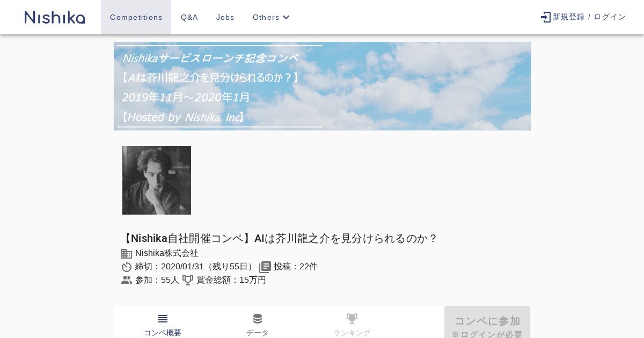The width and height of the screenshot is (644, 338).
Task: Click the competition title text
Action: point(279,238)
